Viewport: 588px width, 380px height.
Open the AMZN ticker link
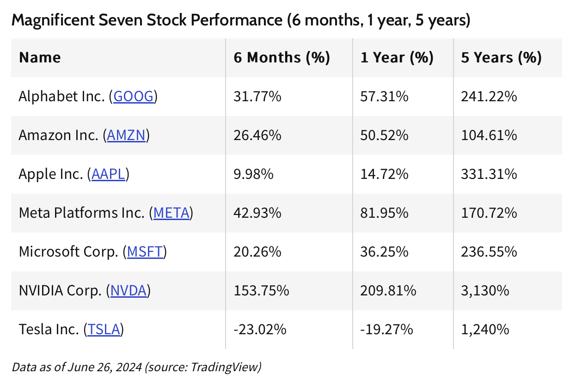(x=126, y=135)
